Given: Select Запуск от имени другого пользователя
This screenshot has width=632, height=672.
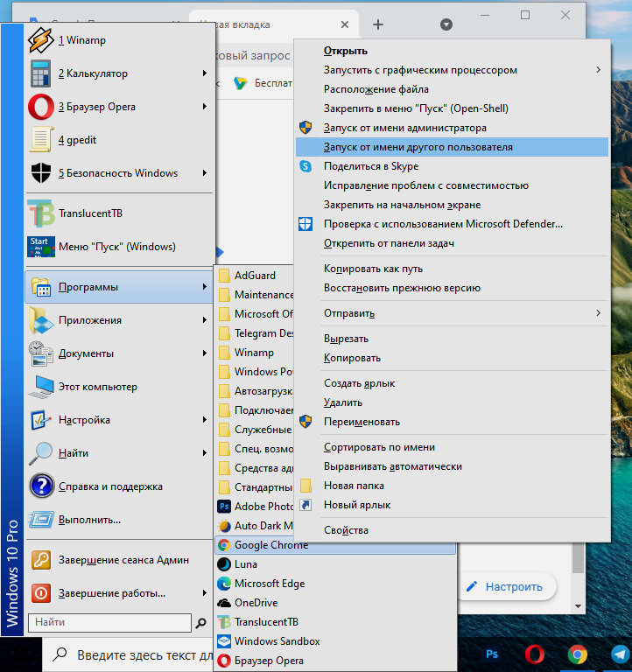Looking at the screenshot, I should click(x=452, y=147).
